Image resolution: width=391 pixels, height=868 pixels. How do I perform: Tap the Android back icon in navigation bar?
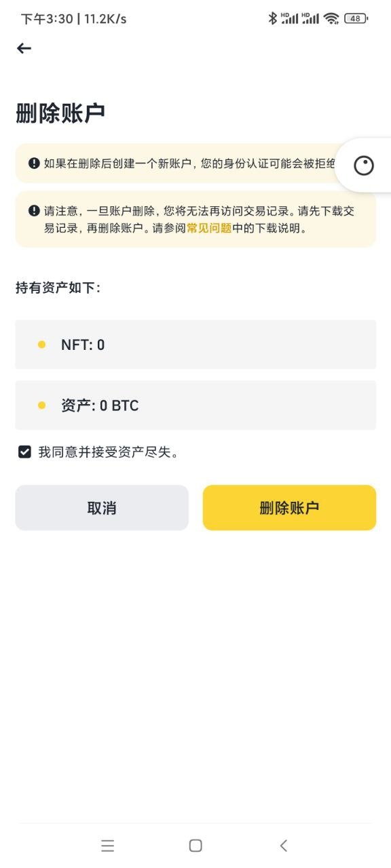(283, 846)
